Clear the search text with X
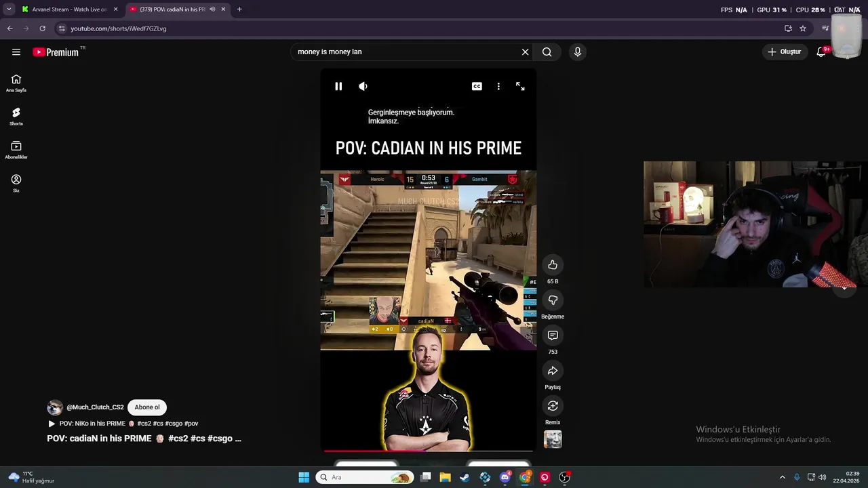 [x=525, y=52]
